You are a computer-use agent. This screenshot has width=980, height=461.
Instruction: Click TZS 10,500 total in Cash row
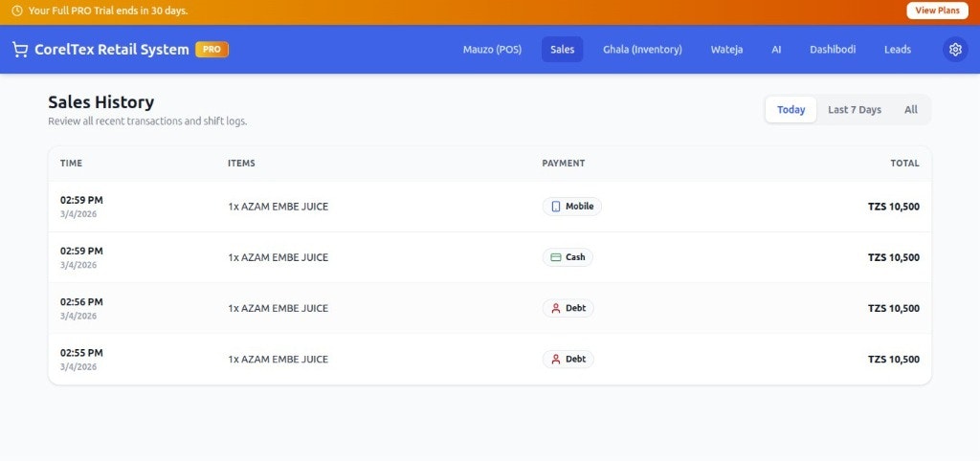(x=894, y=257)
